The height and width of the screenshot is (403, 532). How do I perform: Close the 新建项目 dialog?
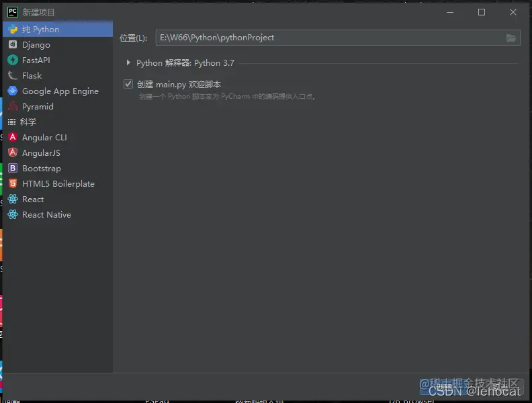coord(513,12)
